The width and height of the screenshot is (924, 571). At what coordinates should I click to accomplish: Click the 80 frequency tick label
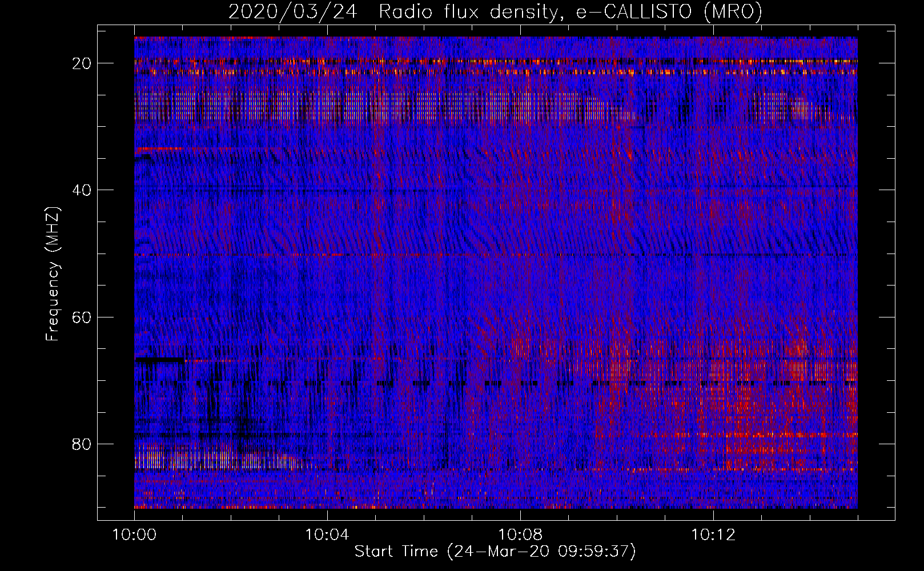coord(82,444)
